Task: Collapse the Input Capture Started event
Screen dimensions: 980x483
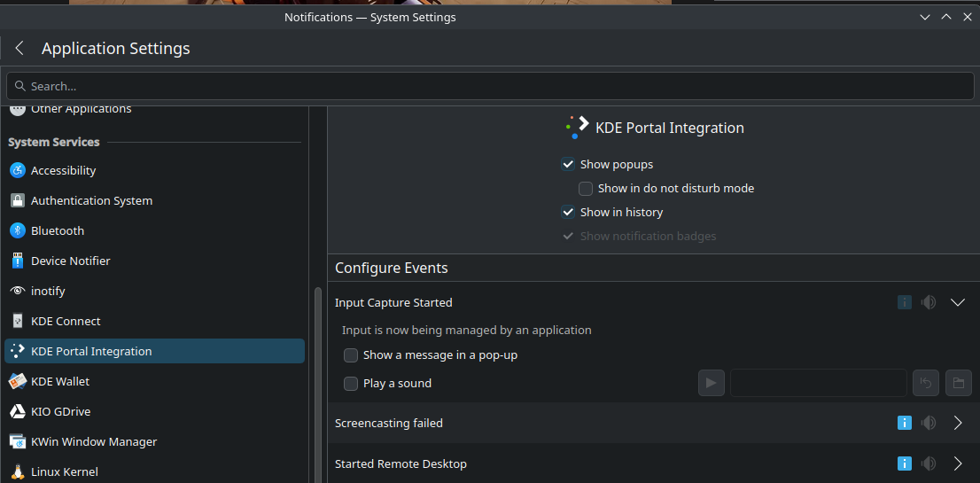Action: (957, 302)
